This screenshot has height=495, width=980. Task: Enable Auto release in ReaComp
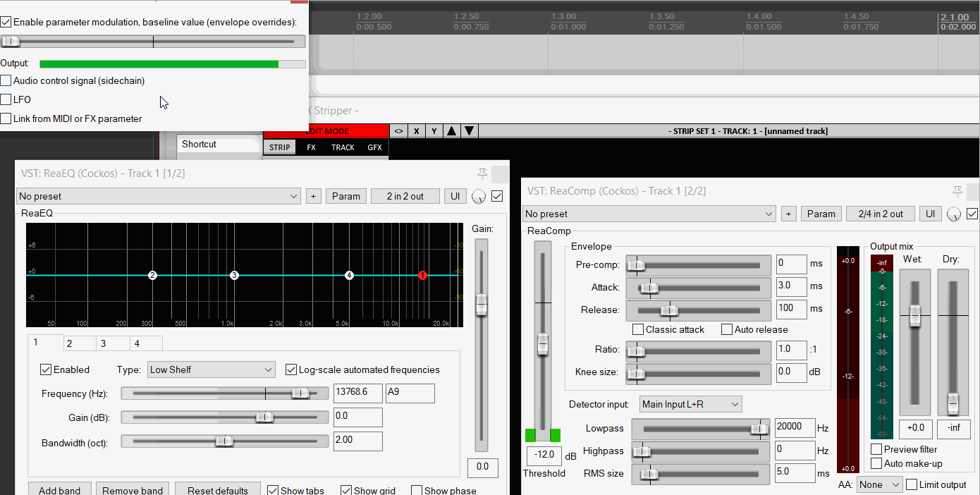727,329
